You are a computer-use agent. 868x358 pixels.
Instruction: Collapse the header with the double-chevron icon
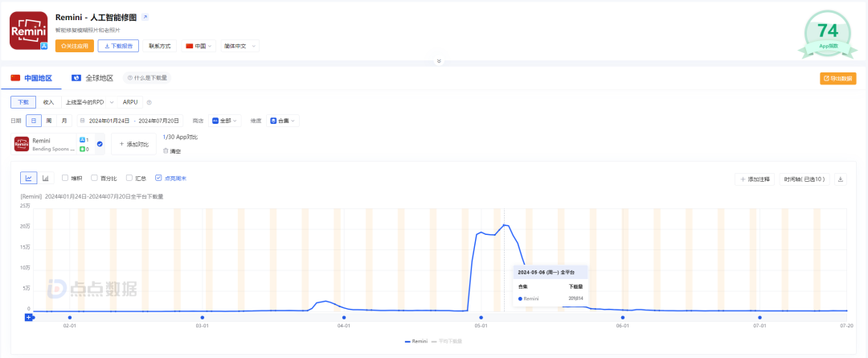coord(439,61)
